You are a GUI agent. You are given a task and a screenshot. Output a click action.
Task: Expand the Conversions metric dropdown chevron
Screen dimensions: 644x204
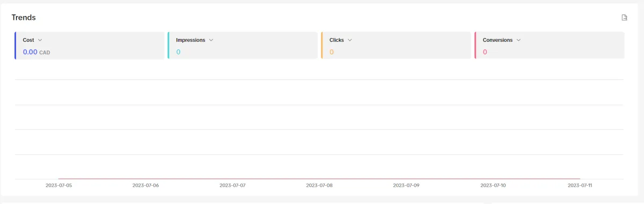click(518, 40)
